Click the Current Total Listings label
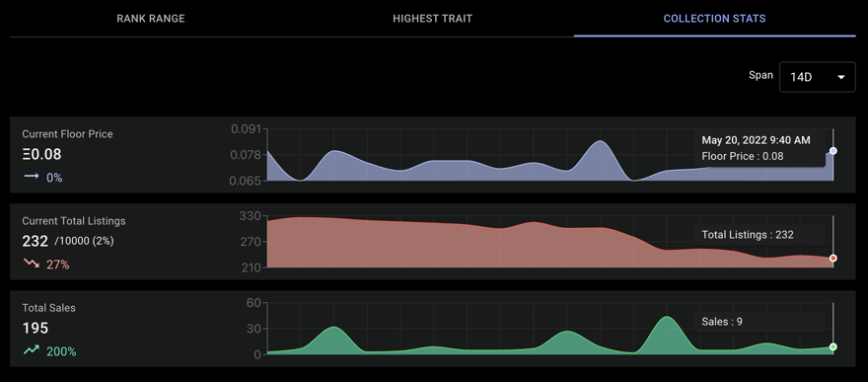Viewport: 868px width, 382px height. [74, 221]
